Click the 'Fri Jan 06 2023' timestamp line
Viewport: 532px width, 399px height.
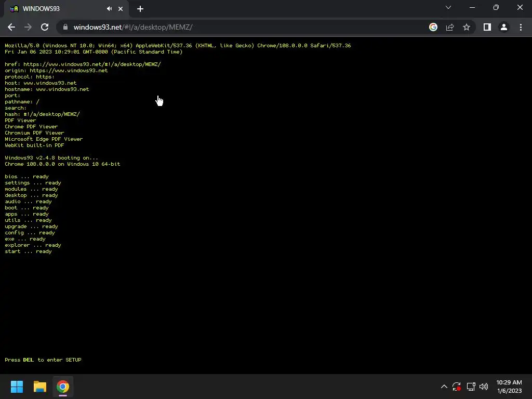point(94,51)
